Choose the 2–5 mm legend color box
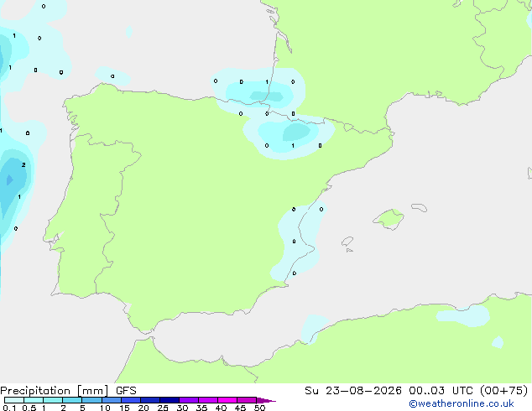 point(72,400)
